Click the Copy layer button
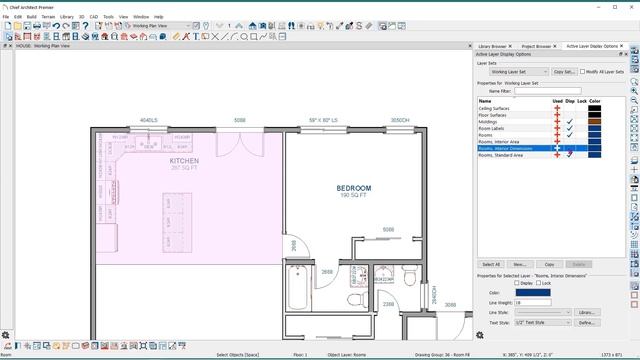The image size is (640, 360). [x=549, y=264]
